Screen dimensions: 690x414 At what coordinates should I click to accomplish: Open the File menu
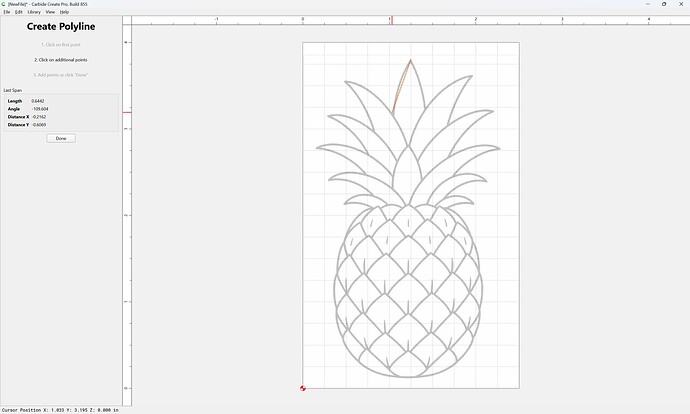click(x=7, y=12)
